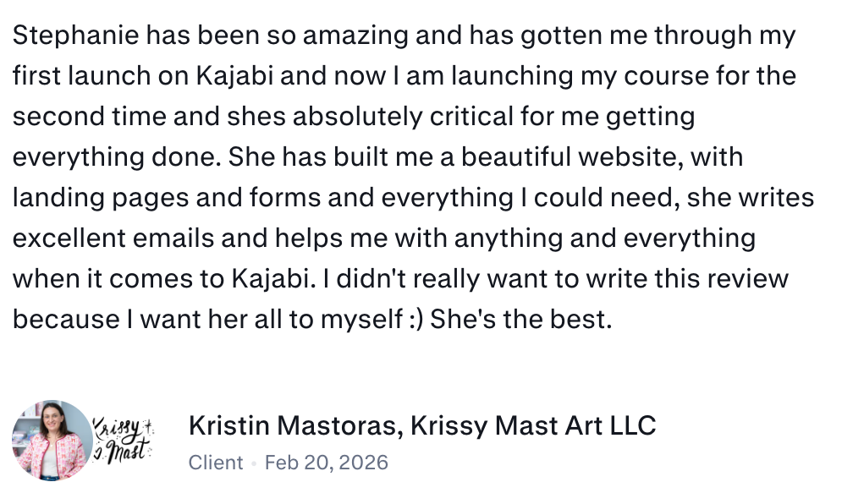Click the Client label under the name
Screen dimensions: 853x504
216,463
